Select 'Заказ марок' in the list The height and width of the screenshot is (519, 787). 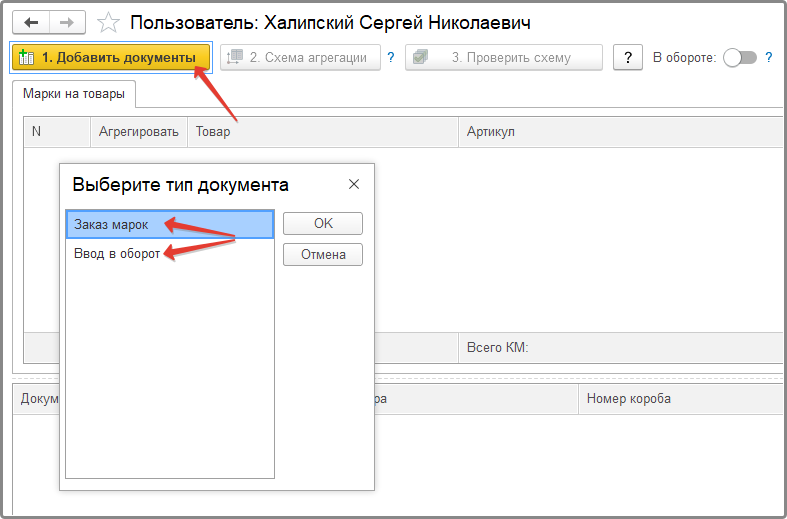click(170, 224)
